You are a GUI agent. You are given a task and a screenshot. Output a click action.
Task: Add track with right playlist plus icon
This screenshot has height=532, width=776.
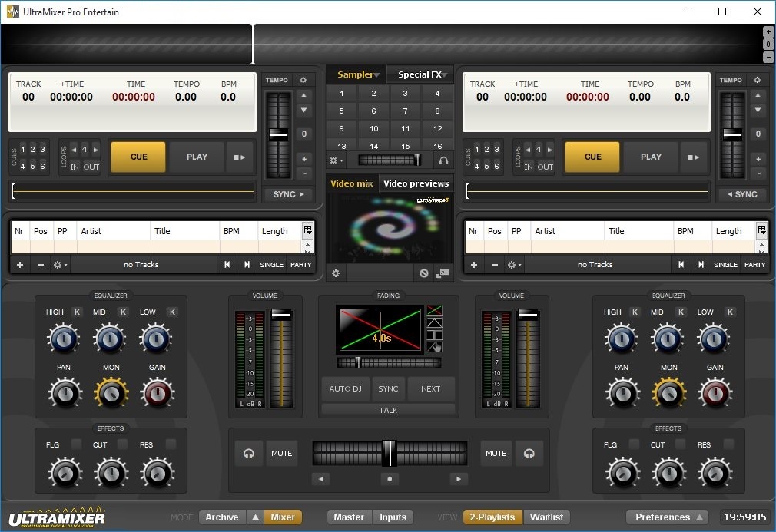point(474,265)
